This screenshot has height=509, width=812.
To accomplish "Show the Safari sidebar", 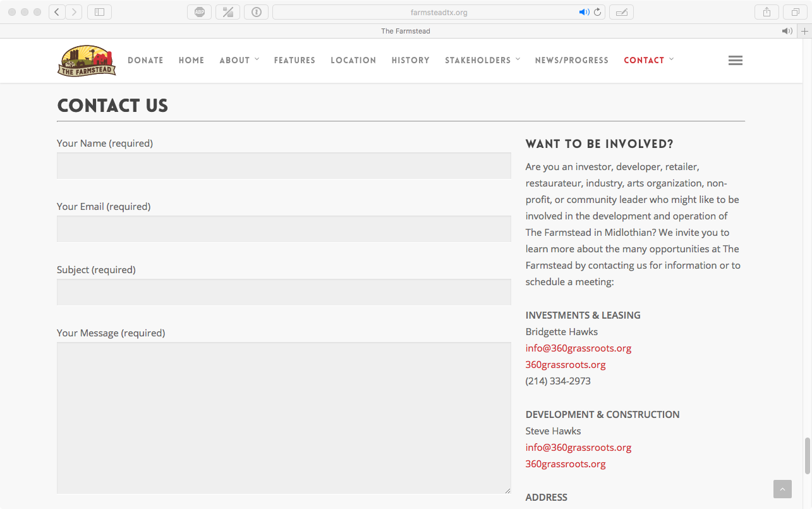I will tap(99, 12).
